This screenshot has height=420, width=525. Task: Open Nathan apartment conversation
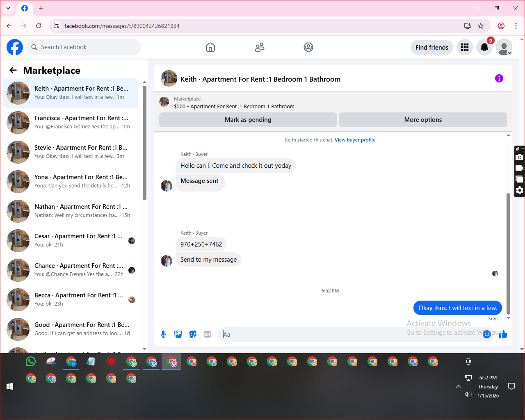pos(71,211)
